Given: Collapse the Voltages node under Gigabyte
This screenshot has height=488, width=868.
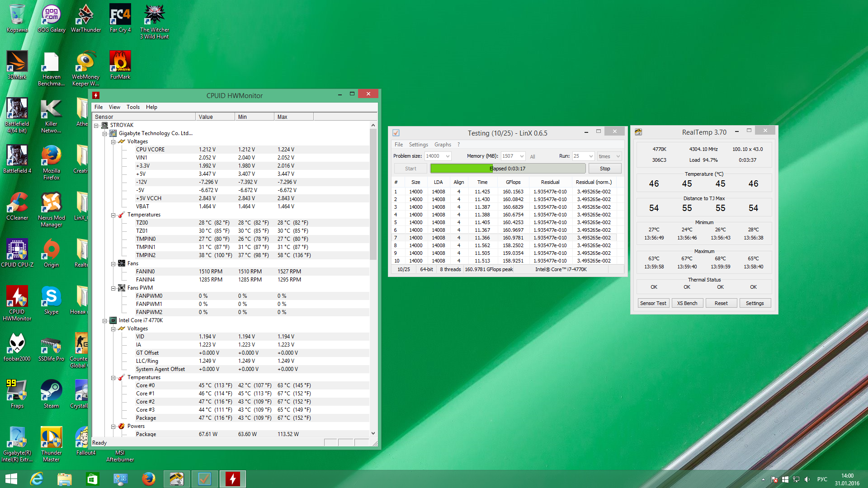Looking at the screenshot, I should 113,141.
